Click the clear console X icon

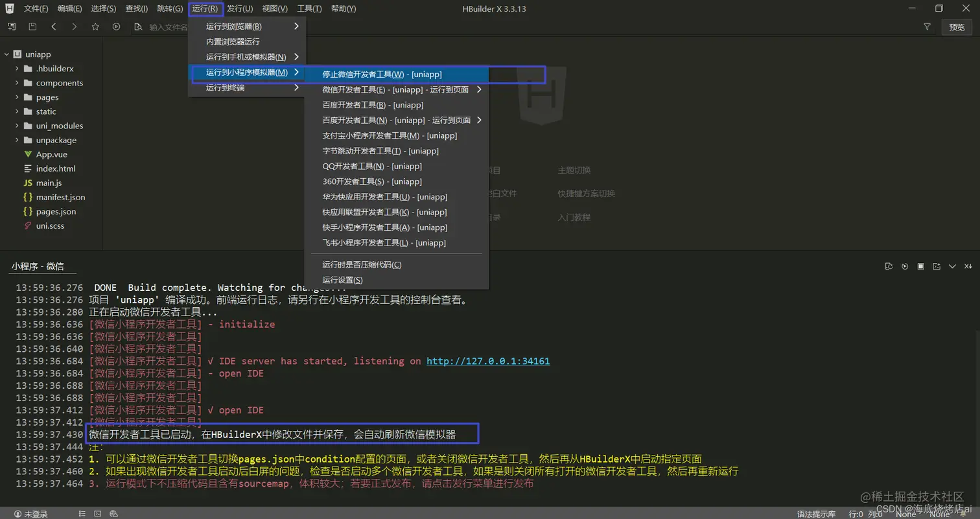[968, 266]
